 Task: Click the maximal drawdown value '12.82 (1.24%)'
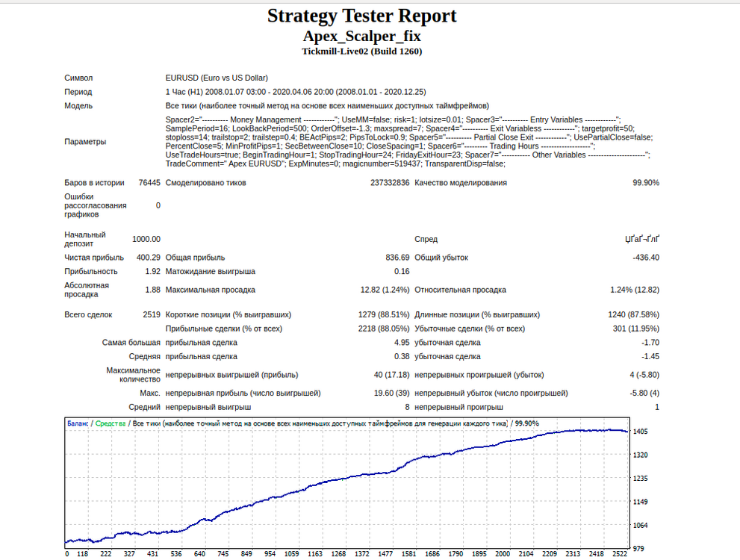point(385,290)
